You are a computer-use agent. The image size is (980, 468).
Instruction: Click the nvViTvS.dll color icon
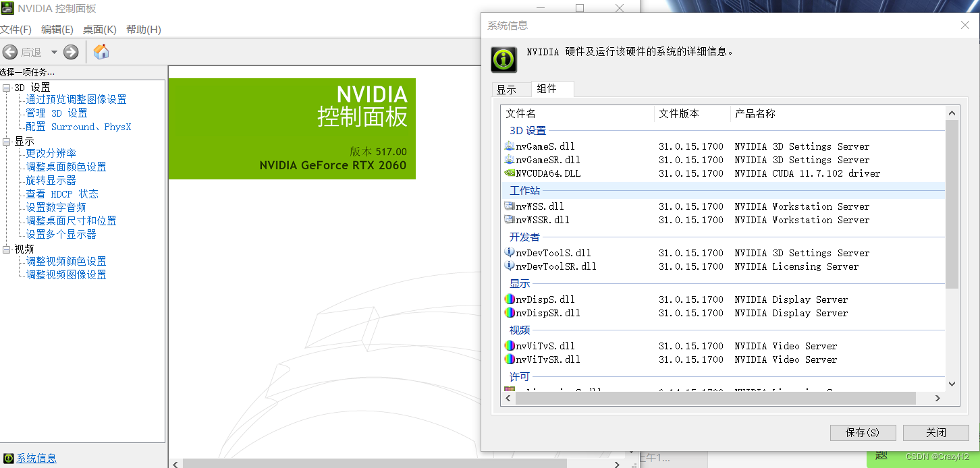pos(510,346)
